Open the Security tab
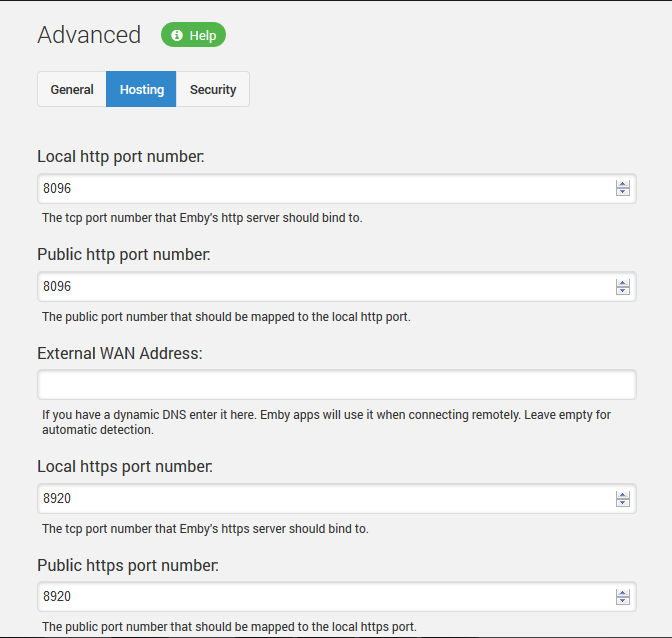 (213, 89)
